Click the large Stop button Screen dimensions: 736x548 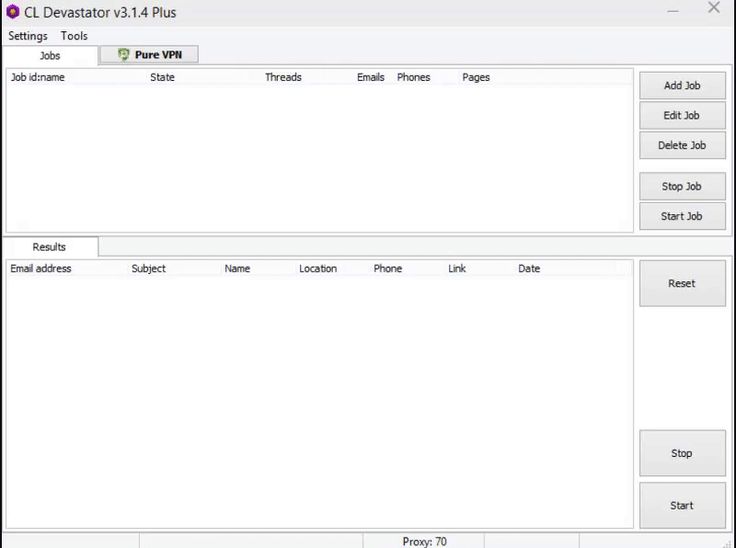(x=682, y=453)
